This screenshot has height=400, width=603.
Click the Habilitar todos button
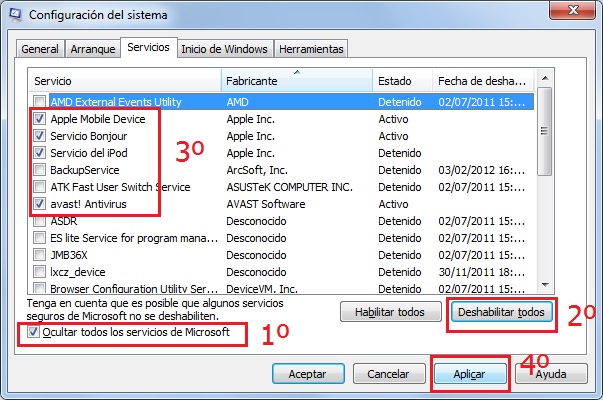[391, 313]
